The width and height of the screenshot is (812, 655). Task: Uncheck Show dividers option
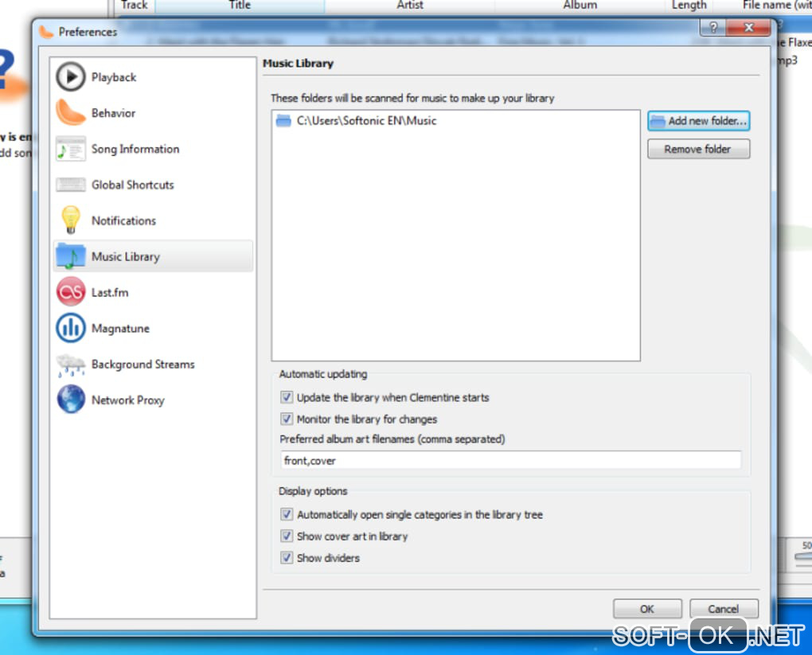pos(287,558)
